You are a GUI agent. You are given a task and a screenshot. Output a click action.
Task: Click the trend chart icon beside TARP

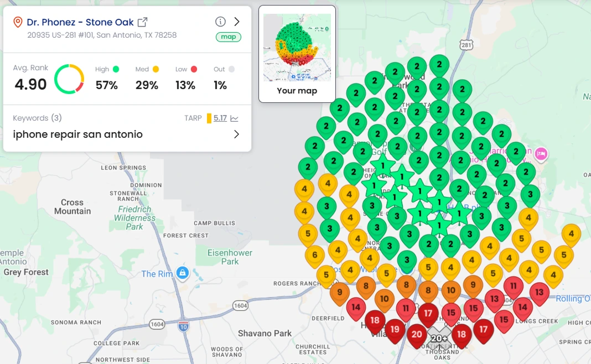tap(235, 119)
